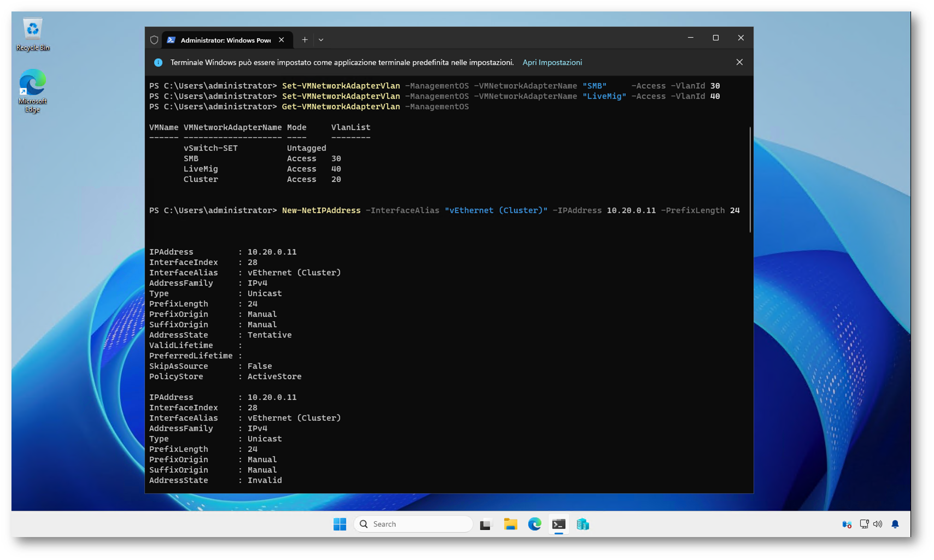
Task: Dismiss the default terminal info banner
Action: [739, 62]
